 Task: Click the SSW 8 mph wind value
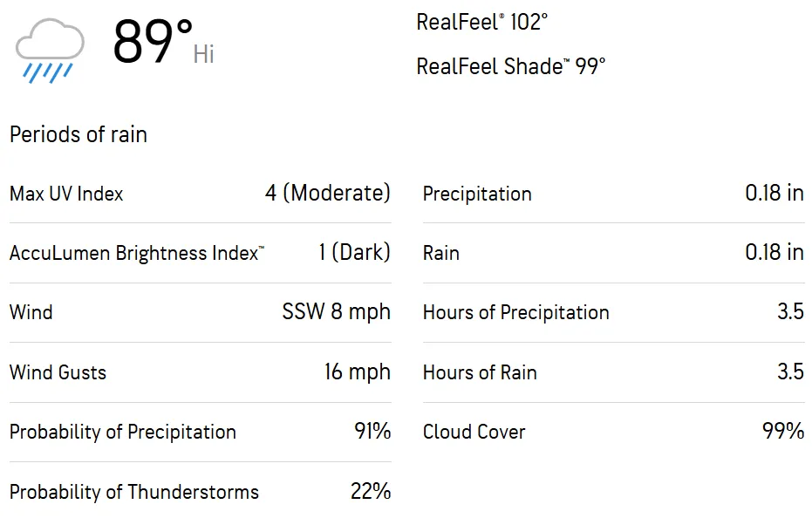(336, 312)
